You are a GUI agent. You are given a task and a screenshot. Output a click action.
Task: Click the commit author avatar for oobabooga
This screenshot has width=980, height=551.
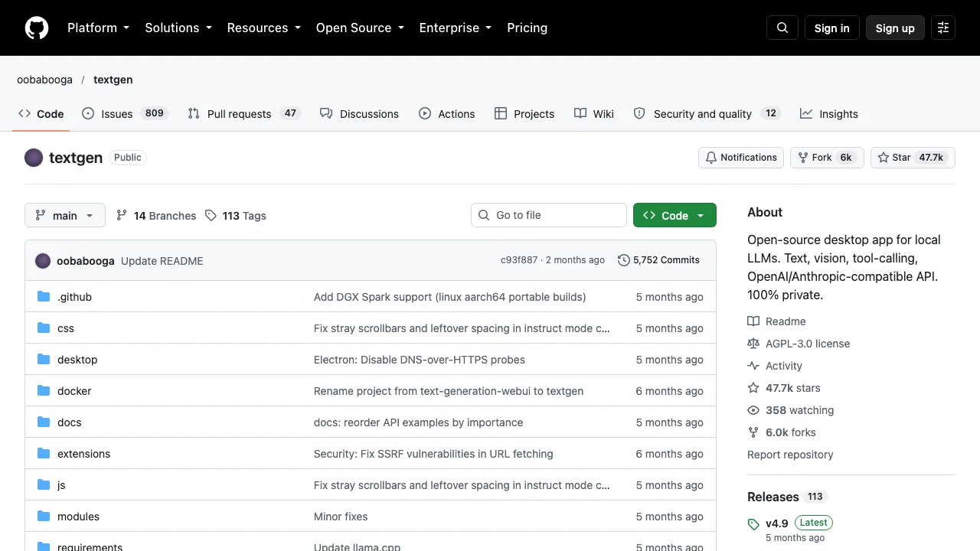43,261
